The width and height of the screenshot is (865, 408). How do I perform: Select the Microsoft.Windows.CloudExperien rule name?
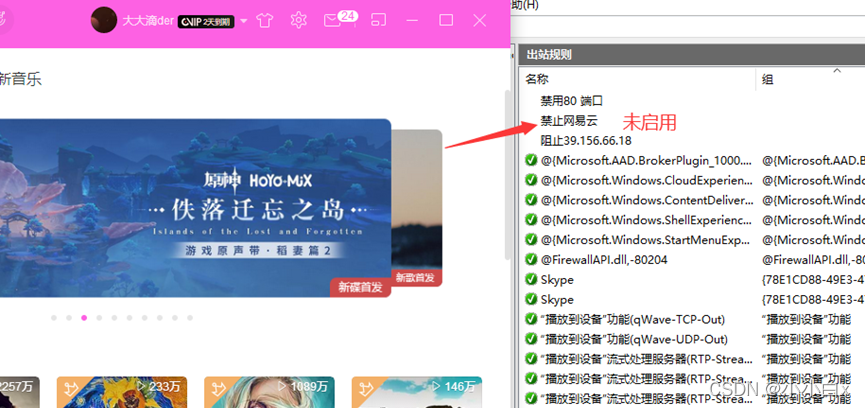pyautogui.click(x=646, y=180)
